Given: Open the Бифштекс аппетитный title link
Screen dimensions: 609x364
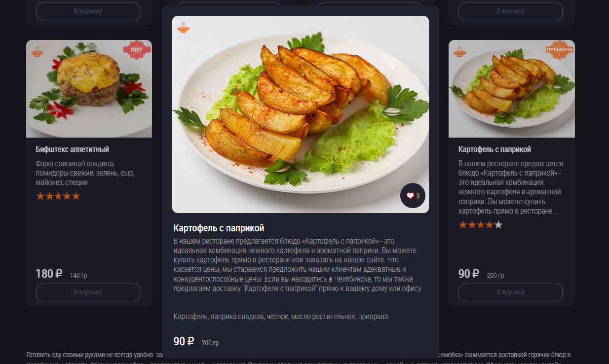Looking at the screenshot, I should coord(73,149).
